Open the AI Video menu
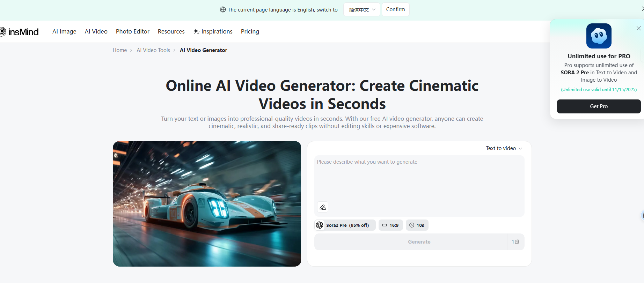Image resolution: width=644 pixels, height=283 pixels. [x=96, y=31]
